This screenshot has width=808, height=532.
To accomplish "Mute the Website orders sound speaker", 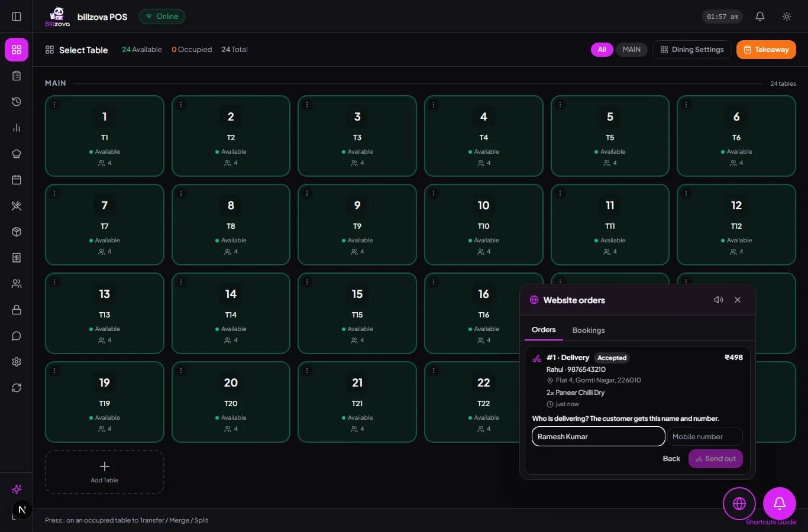I will click(x=719, y=300).
